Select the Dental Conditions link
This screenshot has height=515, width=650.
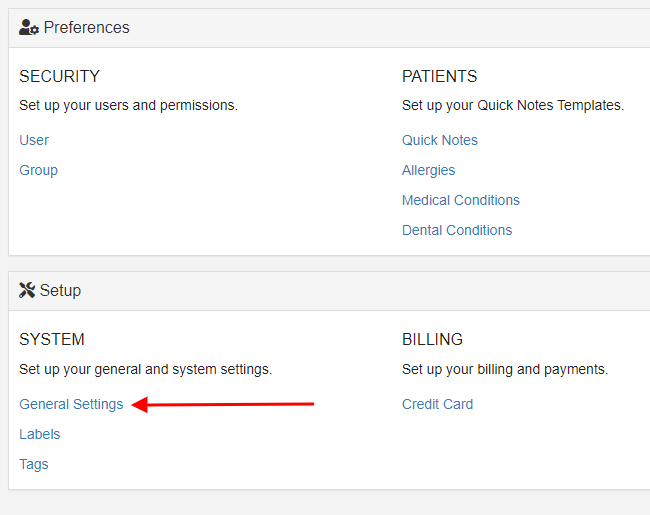tap(457, 230)
